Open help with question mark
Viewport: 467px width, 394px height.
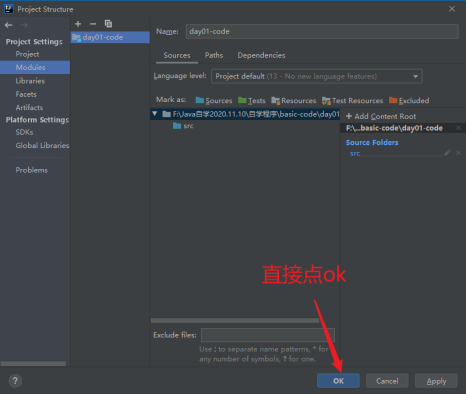click(15, 381)
